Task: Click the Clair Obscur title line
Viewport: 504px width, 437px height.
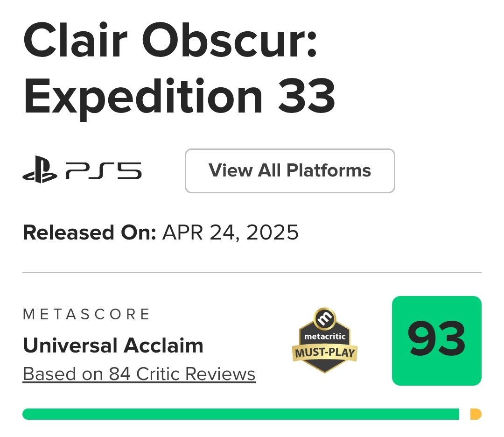Action: pos(170,40)
